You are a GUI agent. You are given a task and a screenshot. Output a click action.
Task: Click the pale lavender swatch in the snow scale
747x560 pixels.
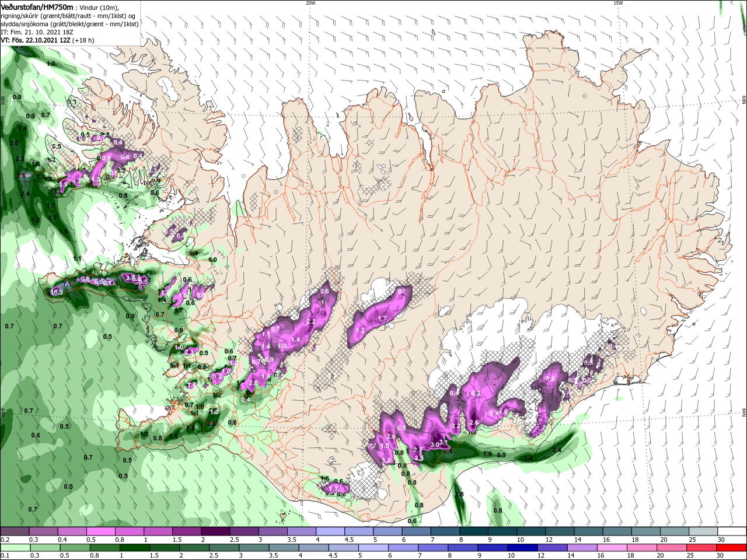coord(330,531)
